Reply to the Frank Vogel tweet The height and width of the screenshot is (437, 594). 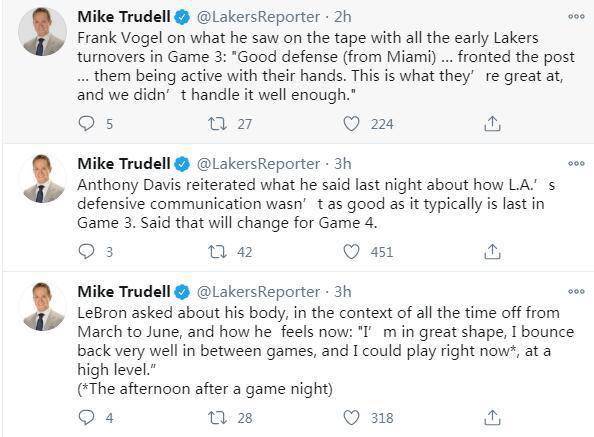click(x=86, y=123)
